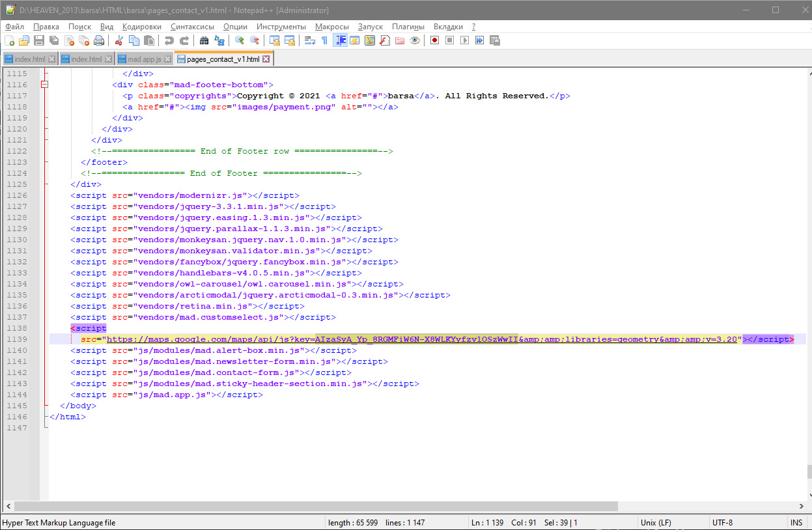Open Find with the binoculars icon

click(204, 40)
